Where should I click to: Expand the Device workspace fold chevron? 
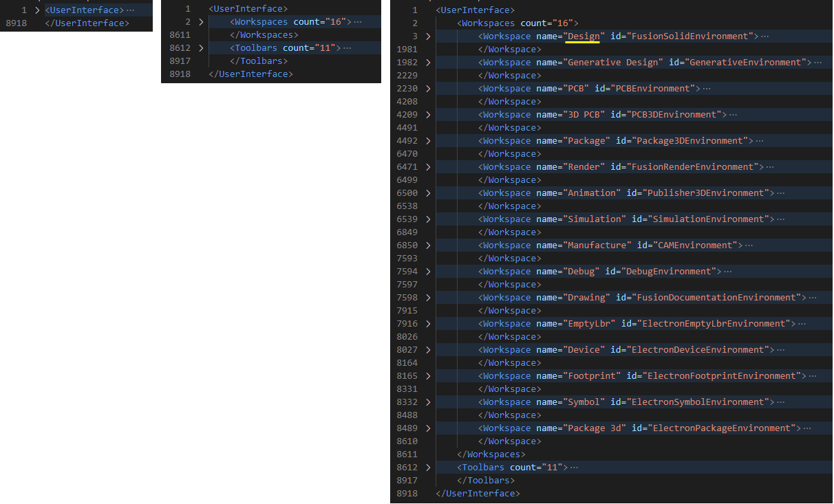pyautogui.click(x=427, y=350)
